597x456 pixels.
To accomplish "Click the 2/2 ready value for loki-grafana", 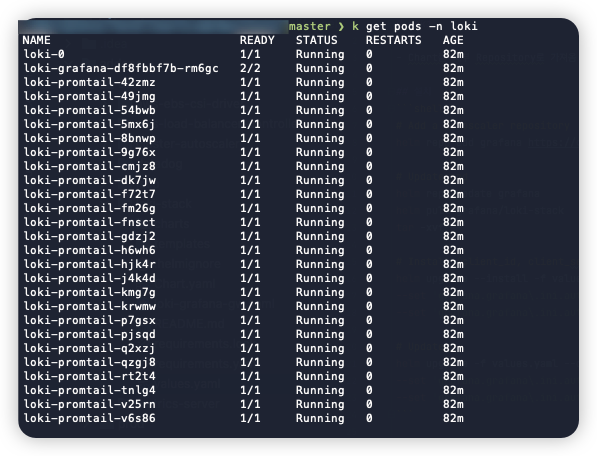I will [x=250, y=69].
